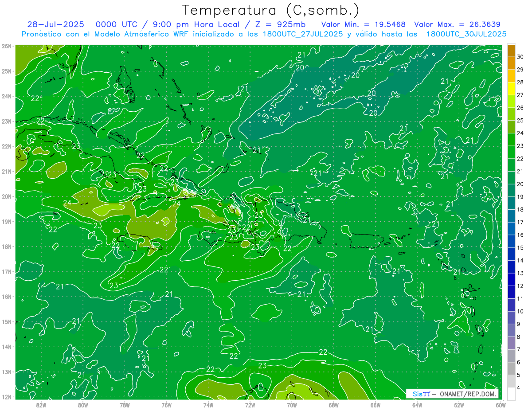Viewport: 532px width, 411px height.
Task: Click the latitude axis label '13N'
Action: (7, 372)
